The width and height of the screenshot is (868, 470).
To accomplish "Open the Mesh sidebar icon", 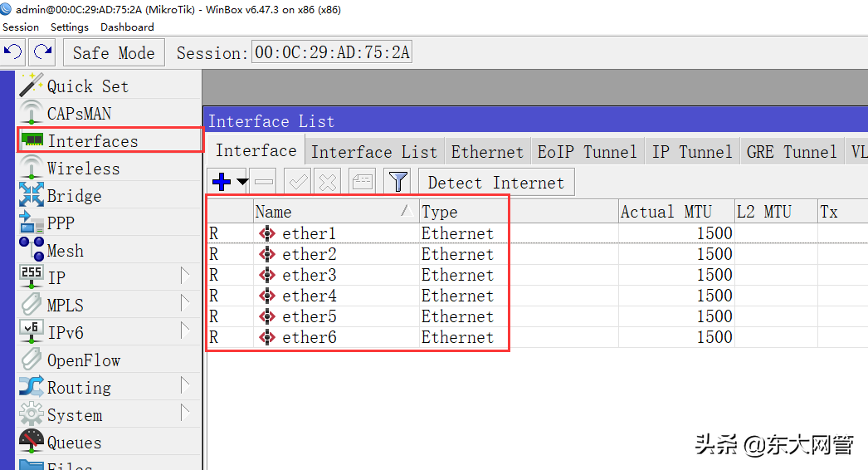I will [x=32, y=249].
